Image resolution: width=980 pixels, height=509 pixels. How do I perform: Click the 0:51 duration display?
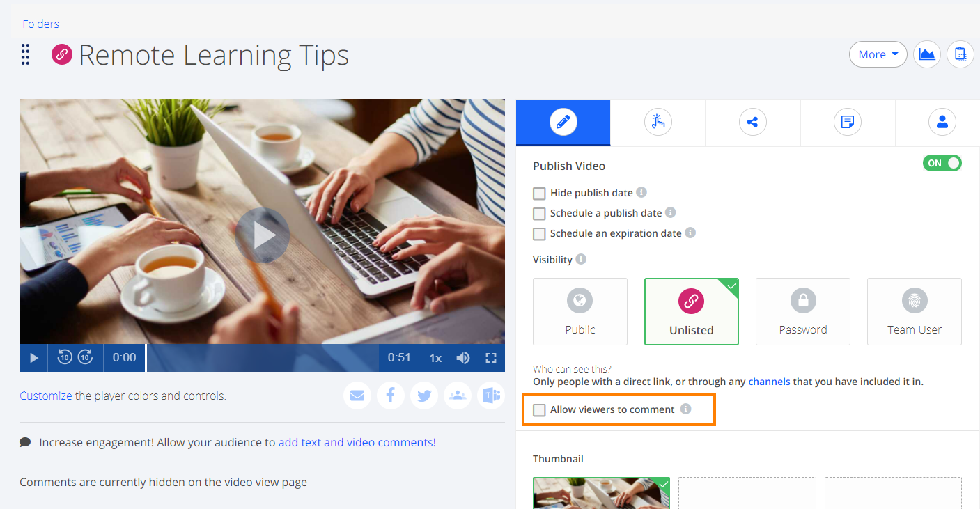tap(400, 358)
